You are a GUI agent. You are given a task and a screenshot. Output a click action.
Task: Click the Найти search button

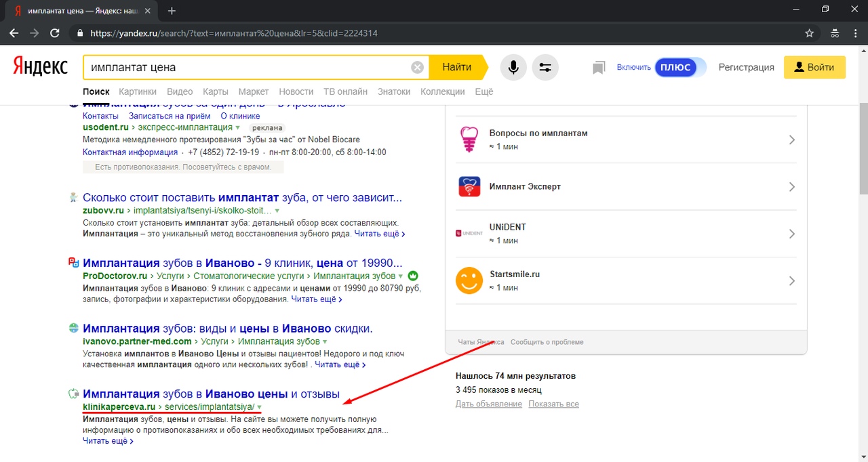pos(457,67)
